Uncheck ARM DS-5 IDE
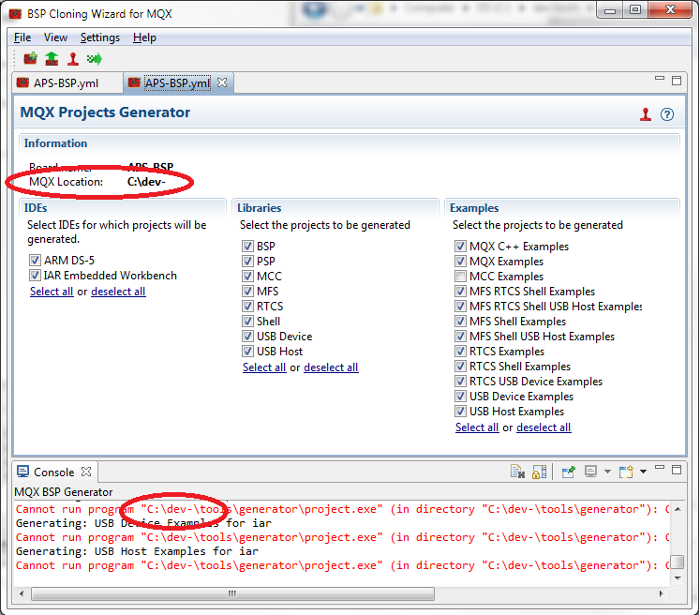The image size is (700, 615). pos(35,261)
